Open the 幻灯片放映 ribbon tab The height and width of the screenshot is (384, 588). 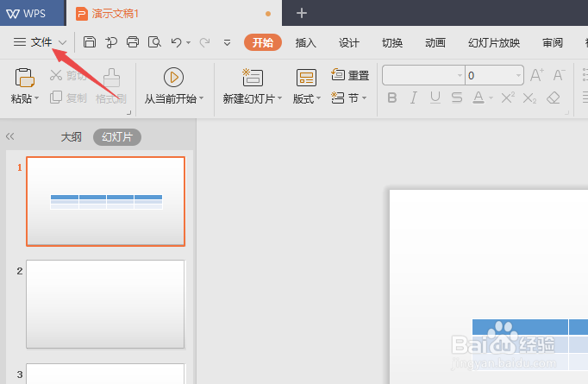(x=494, y=43)
